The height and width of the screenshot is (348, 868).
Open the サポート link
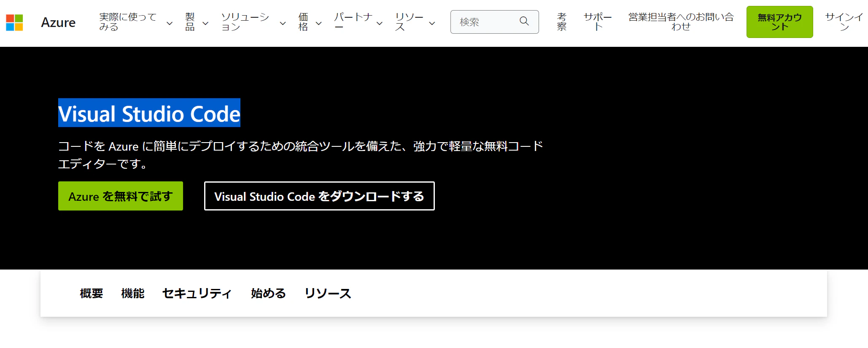(597, 22)
